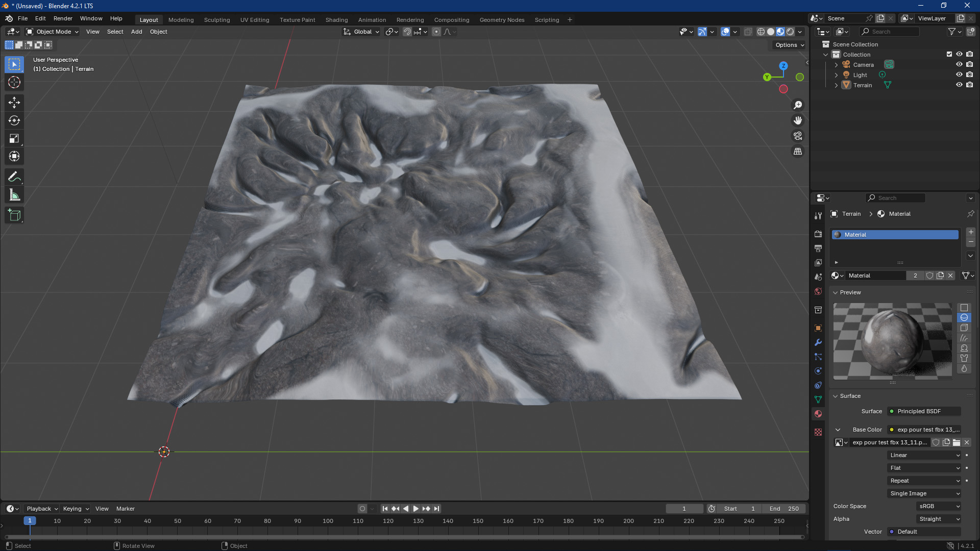Select the Scale tool
The width and height of the screenshot is (980, 551).
(14, 138)
